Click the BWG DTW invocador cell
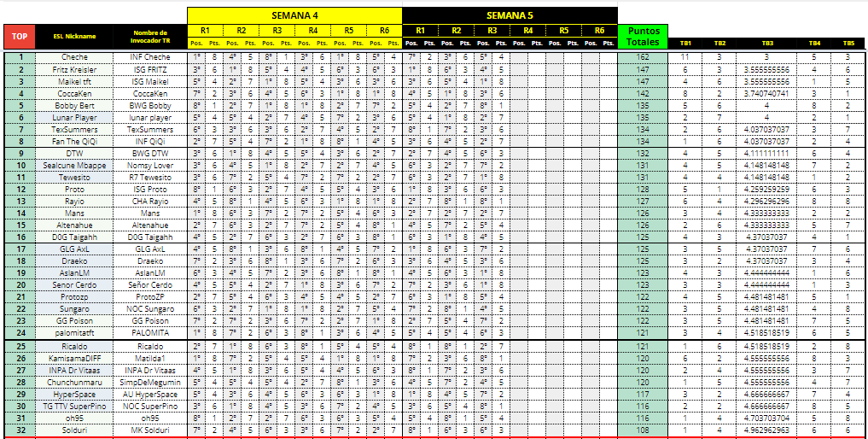Screen dimensions: 868x439 [150, 154]
